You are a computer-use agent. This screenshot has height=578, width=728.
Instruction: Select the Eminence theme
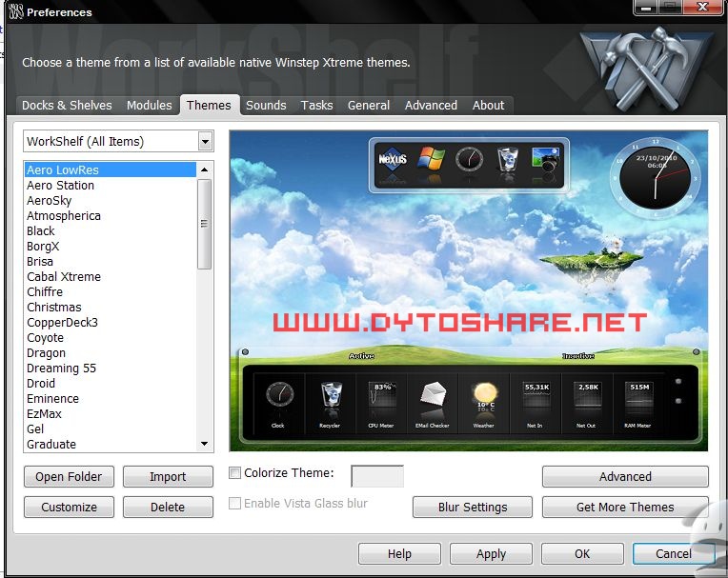(x=111, y=398)
